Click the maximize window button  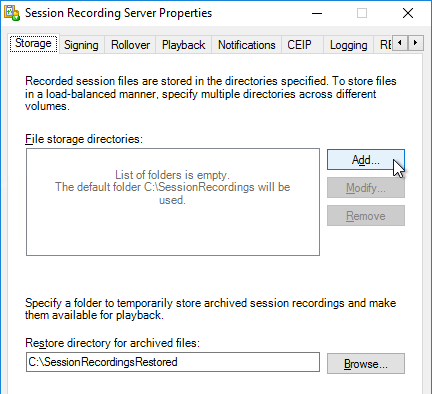[x=362, y=13]
